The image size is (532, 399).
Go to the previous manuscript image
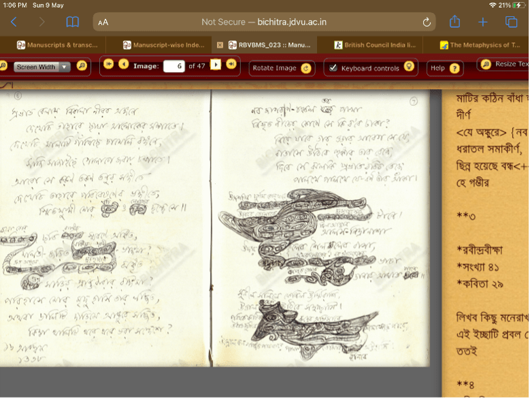pos(124,65)
